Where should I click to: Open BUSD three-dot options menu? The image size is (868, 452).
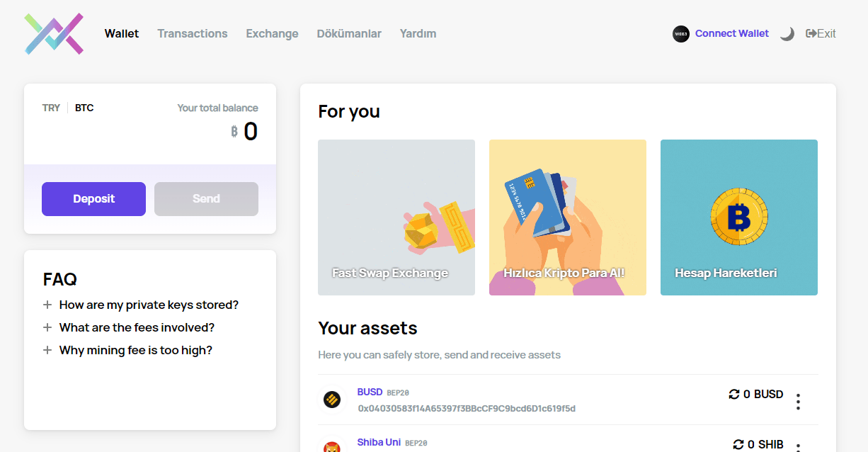(x=798, y=402)
